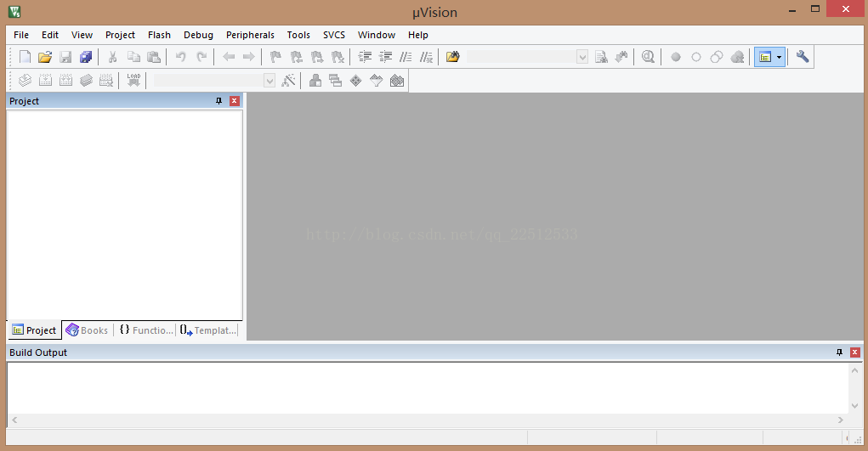Image resolution: width=868 pixels, height=451 pixels.
Task: Create a new file with the New icon
Action: pos(25,57)
